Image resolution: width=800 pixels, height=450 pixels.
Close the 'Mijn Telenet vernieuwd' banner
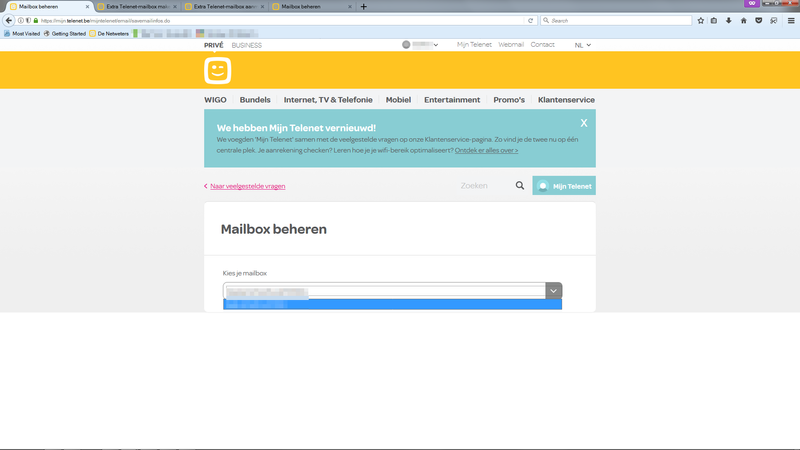(584, 123)
